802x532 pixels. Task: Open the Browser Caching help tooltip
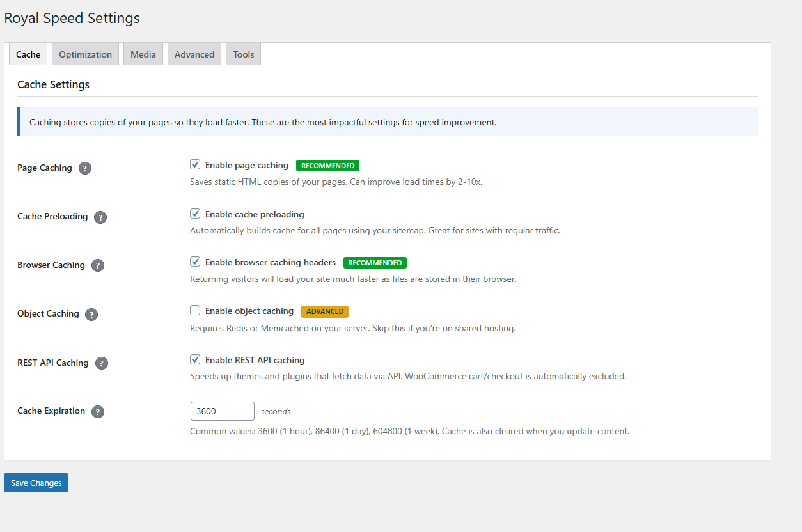coord(97,265)
